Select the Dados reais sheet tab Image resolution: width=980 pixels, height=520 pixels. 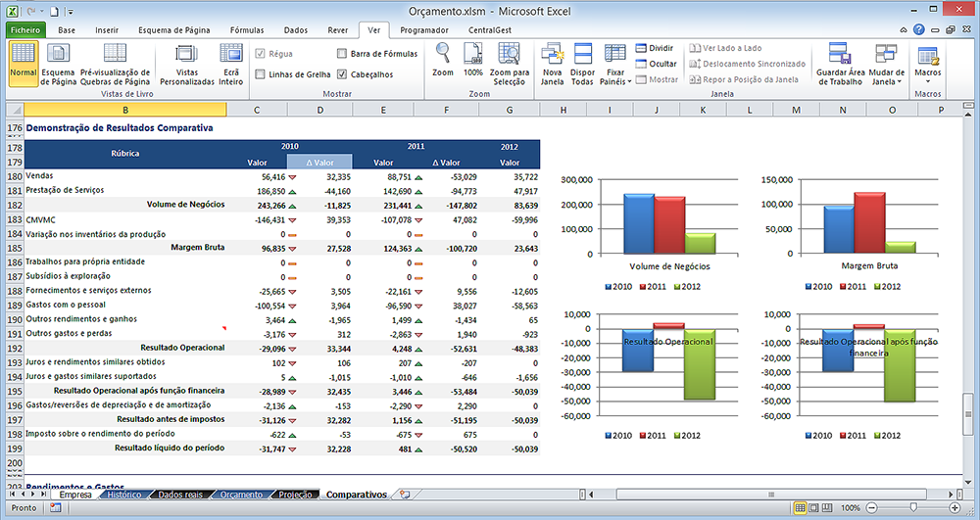pos(180,495)
